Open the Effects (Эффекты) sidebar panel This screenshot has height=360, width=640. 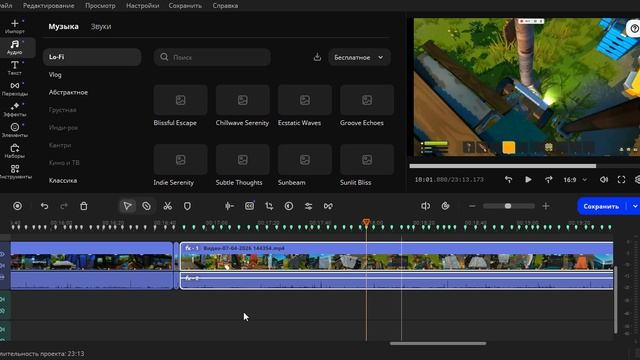[x=15, y=109]
